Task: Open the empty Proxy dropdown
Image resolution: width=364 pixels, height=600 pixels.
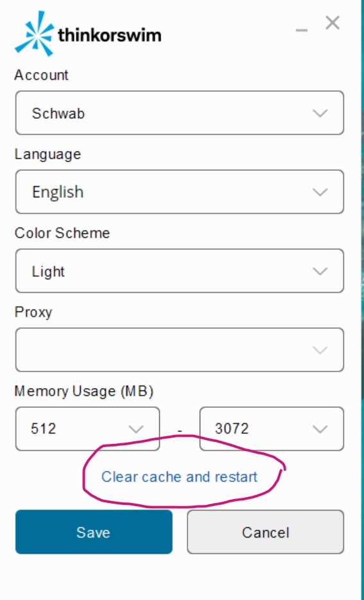Action: (x=180, y=349)
